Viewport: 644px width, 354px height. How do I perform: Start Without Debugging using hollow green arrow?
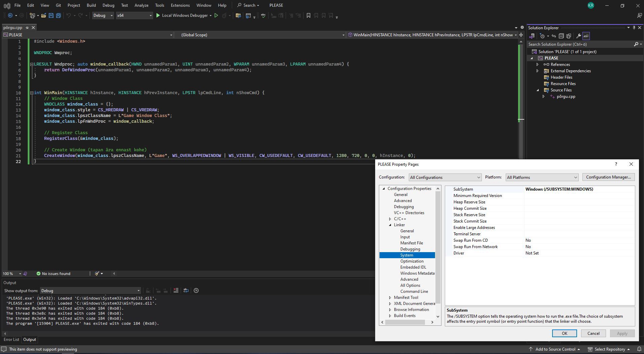coord(216,15)
